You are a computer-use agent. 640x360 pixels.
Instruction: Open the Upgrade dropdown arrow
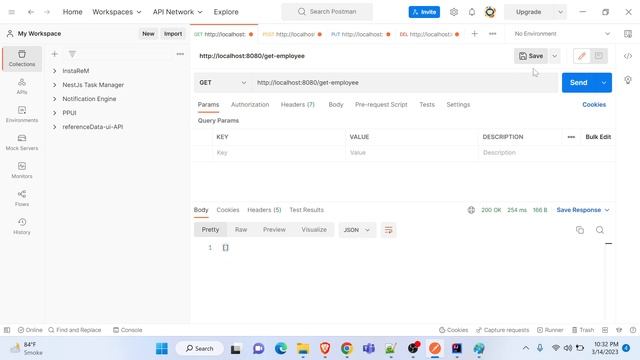tap(560, 12)
